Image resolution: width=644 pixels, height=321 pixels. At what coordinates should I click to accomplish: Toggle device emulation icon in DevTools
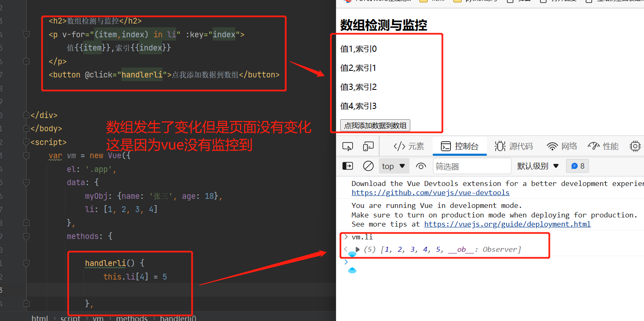[368, 146]
